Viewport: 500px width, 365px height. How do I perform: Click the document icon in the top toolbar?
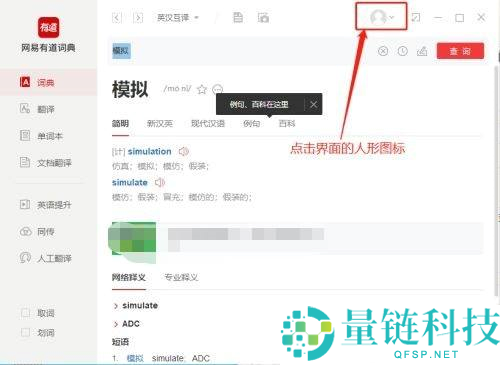tap(238, 17)
